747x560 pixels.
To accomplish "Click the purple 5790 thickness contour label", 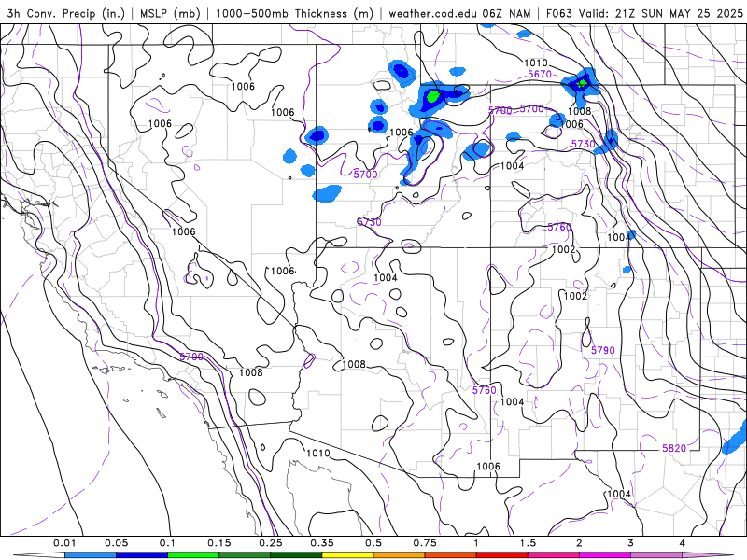I will [602, 351].
